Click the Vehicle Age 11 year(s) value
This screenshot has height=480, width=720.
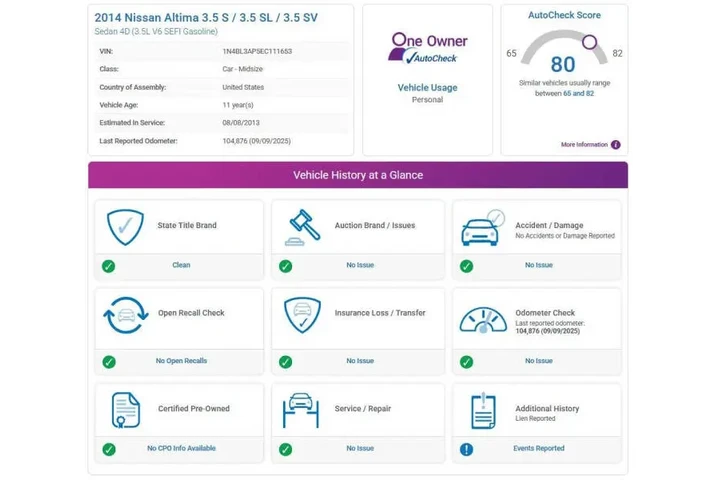[x=238, y=105]
